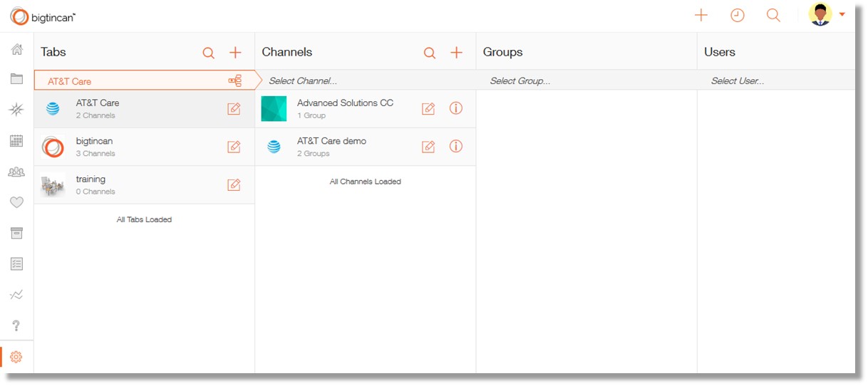Open the create new plus icon in header
The height and width of the screenshot is (386, 868).
tap(701, 15)
